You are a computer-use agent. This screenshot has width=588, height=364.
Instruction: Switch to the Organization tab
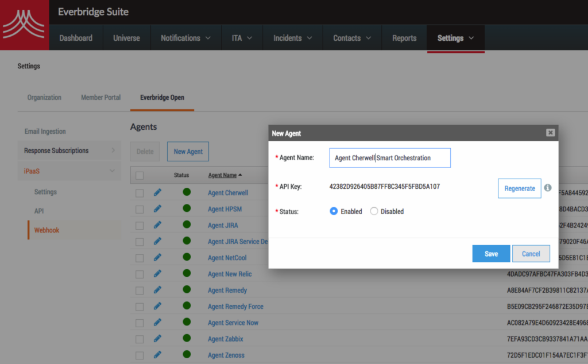(44, 98)
